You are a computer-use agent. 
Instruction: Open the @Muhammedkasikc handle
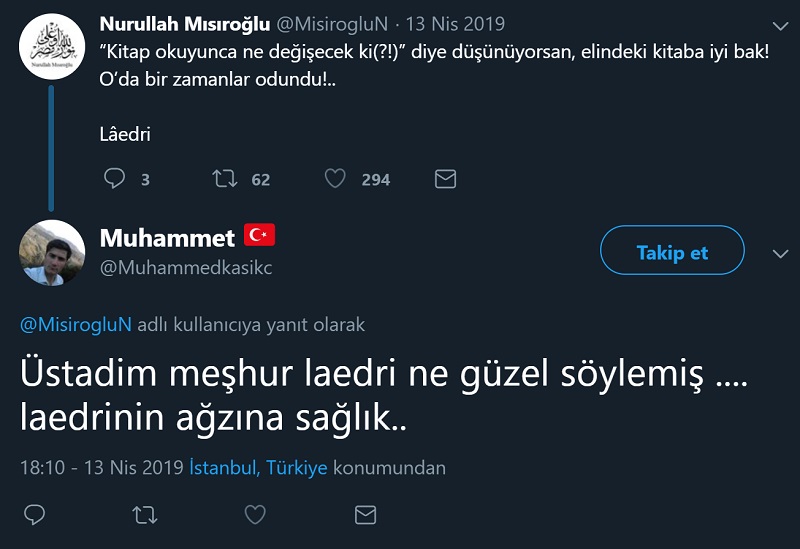click(186, 268)
